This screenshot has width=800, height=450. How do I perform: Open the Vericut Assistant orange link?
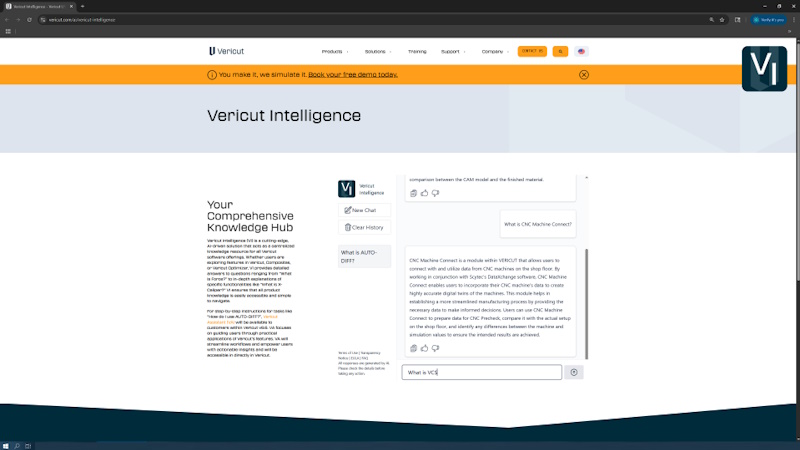[242, 319]
